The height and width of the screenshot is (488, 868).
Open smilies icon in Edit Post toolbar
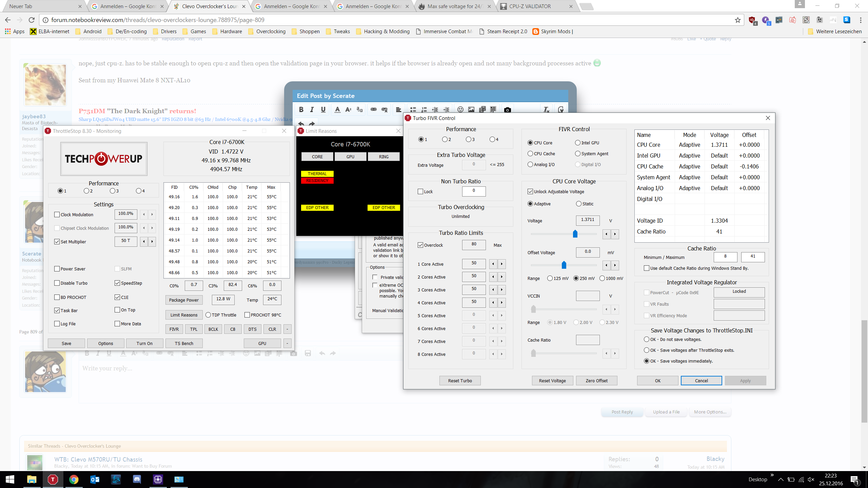pos(460,109)
